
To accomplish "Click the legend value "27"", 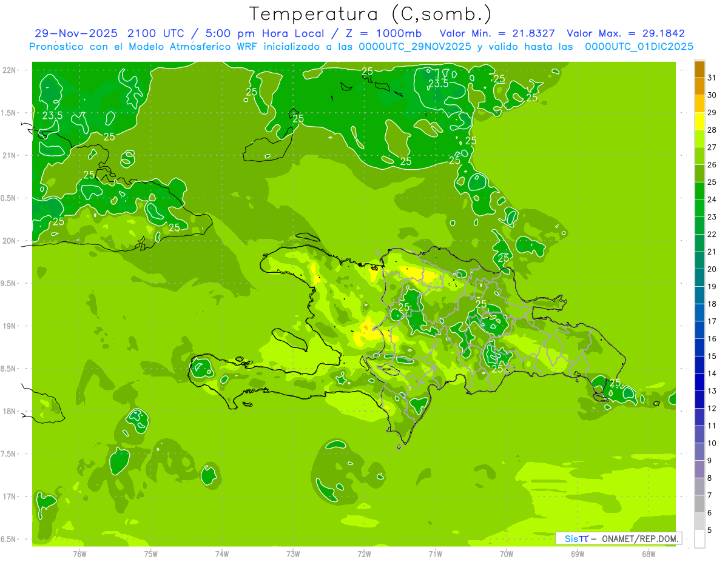I will pos(712,147).
